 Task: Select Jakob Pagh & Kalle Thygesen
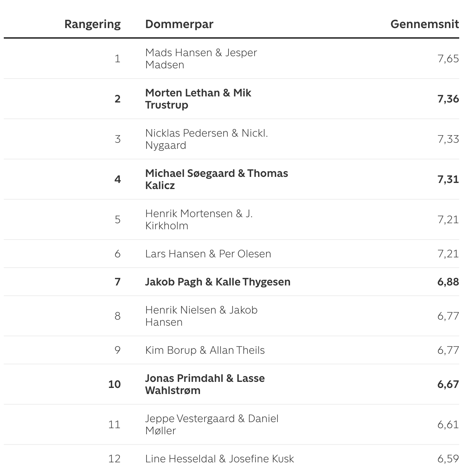coord(217,282)
